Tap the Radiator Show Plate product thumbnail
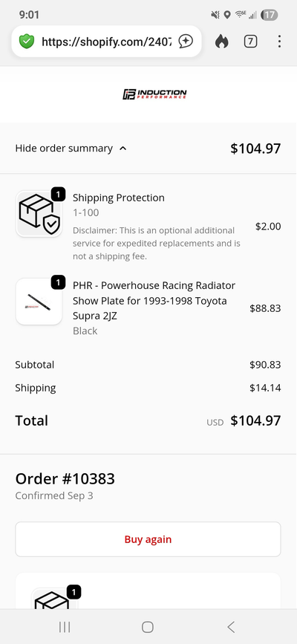Viewport: 297px width, 644px height. point(39,302)
